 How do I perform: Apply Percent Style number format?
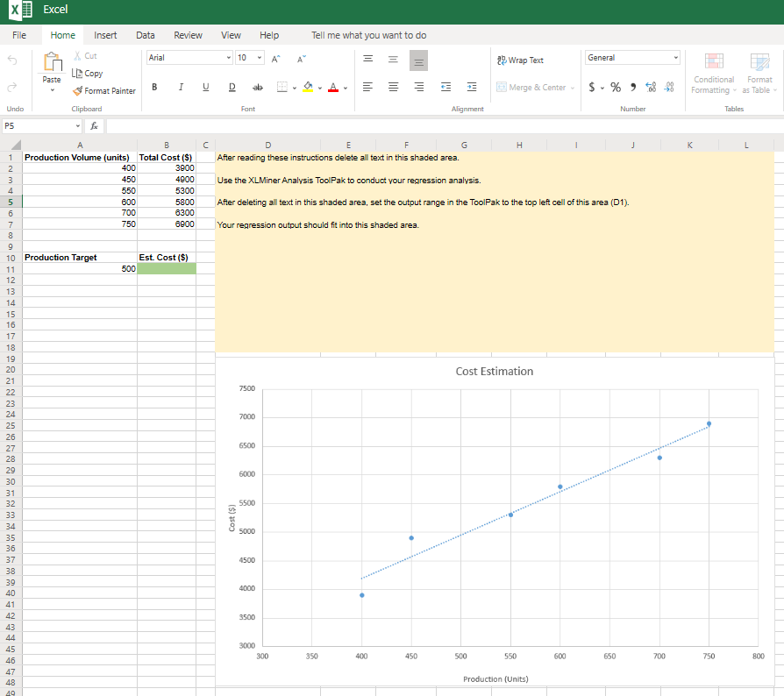click(x=616, y=88)
